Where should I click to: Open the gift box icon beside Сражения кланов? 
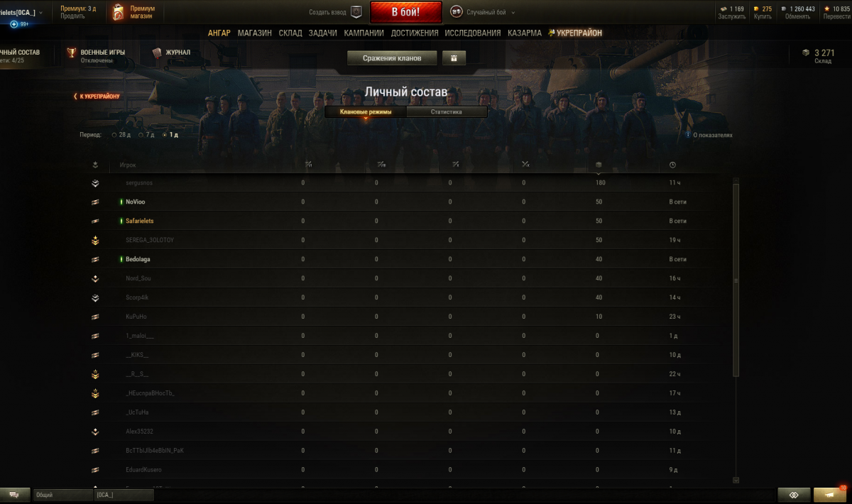coord(454,58)
